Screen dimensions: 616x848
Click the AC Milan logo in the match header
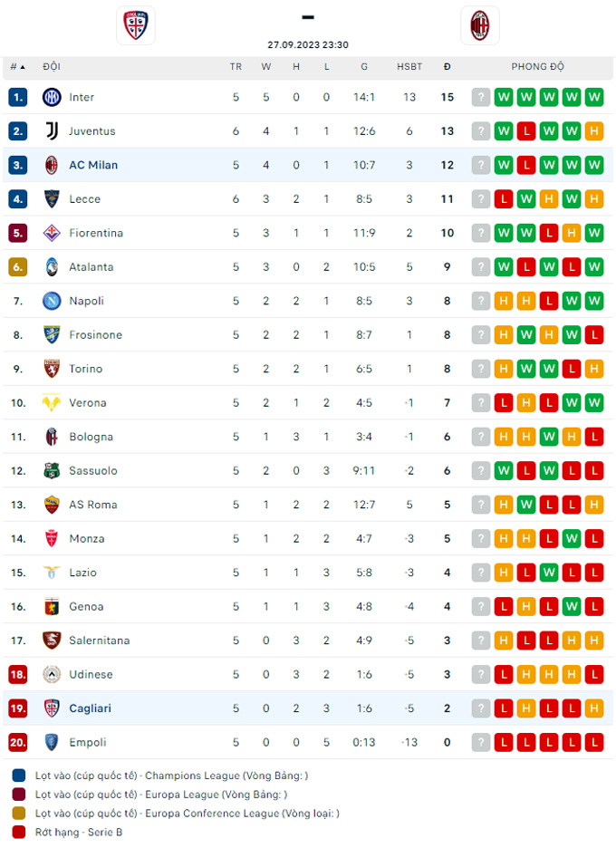click(479, 25)
